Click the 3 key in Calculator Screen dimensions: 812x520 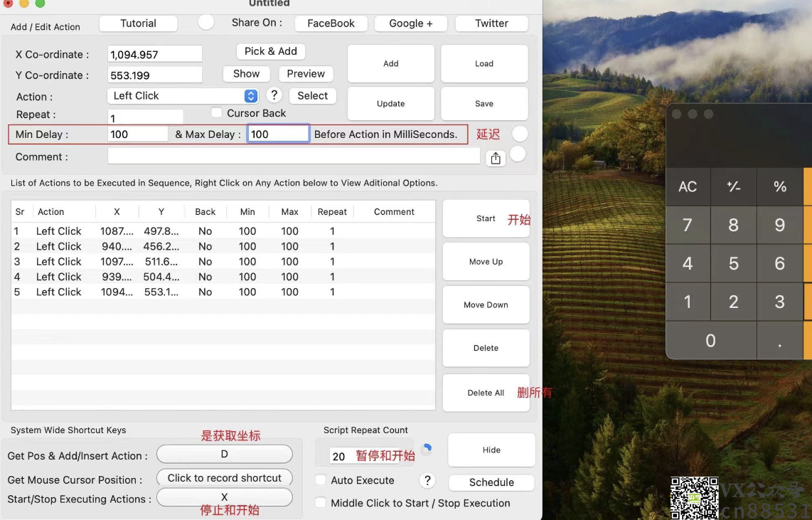[x=780, y=302]
